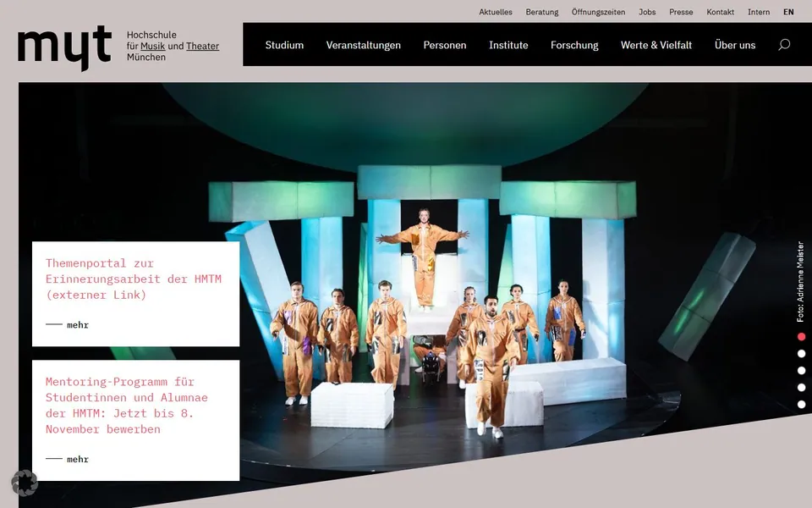The width and height of the screenshot is (812, 508).
Task: Switch language to EN
Action: click(788, 12)
